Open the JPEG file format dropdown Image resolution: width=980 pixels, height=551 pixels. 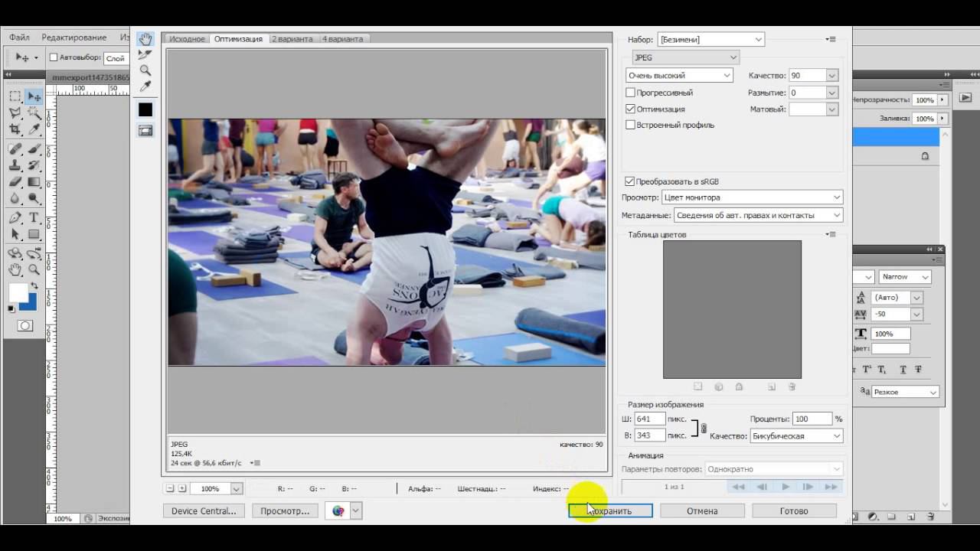[x=685, y=57]
